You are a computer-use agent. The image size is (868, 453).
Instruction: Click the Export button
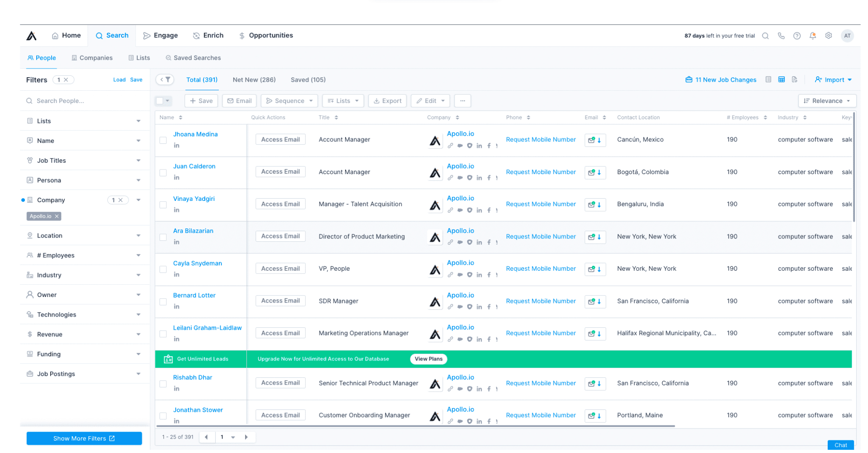point(387,101)
